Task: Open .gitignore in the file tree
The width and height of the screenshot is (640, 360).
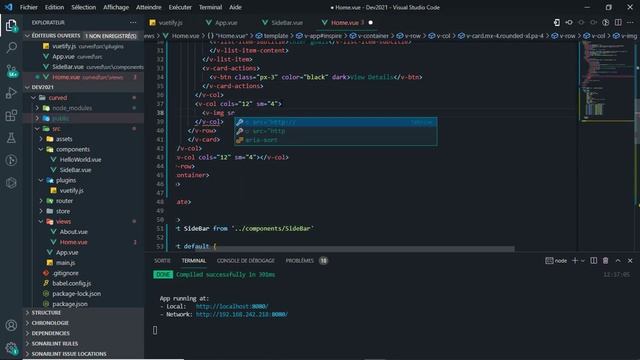Action: coord(65,273)
